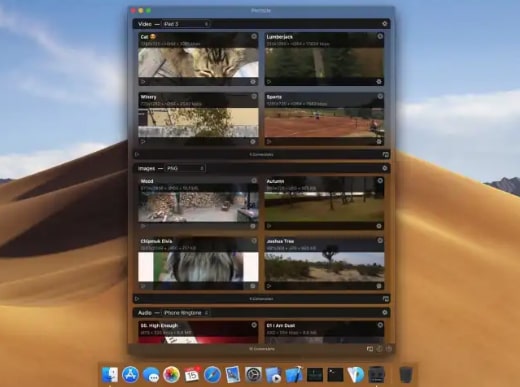The height and width of the screenshot is (387, 520).
Task: Click the window icon at Video section's footer
Action: point(385,155)
